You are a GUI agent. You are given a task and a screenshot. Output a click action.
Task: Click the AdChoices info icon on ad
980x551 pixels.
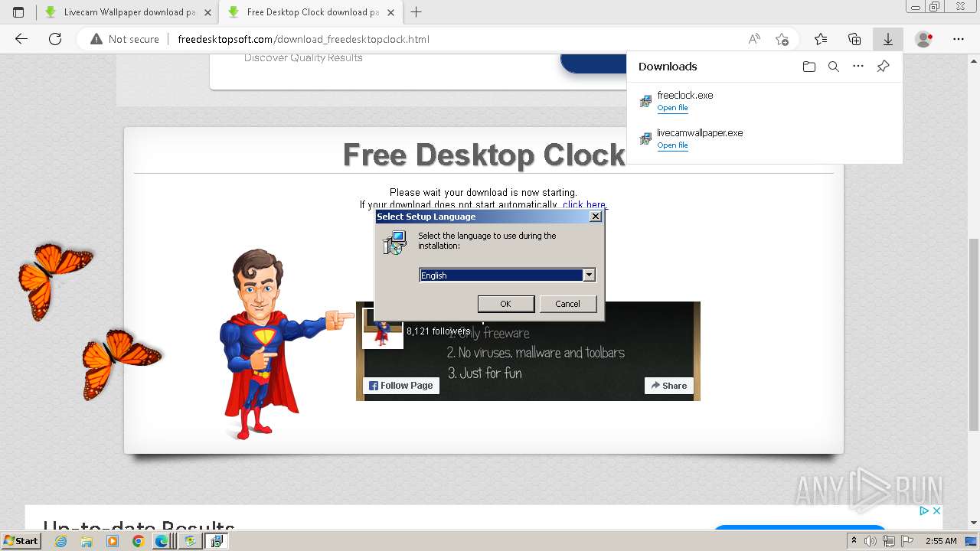[923, 510]
